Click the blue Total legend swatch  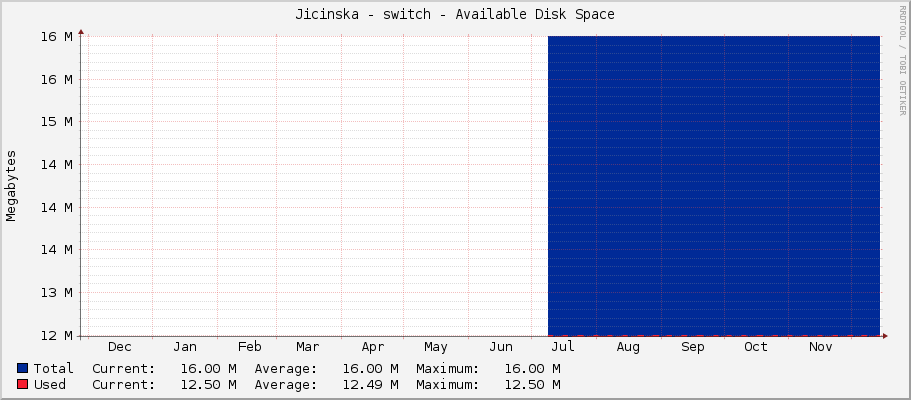(x=23, y=368)
